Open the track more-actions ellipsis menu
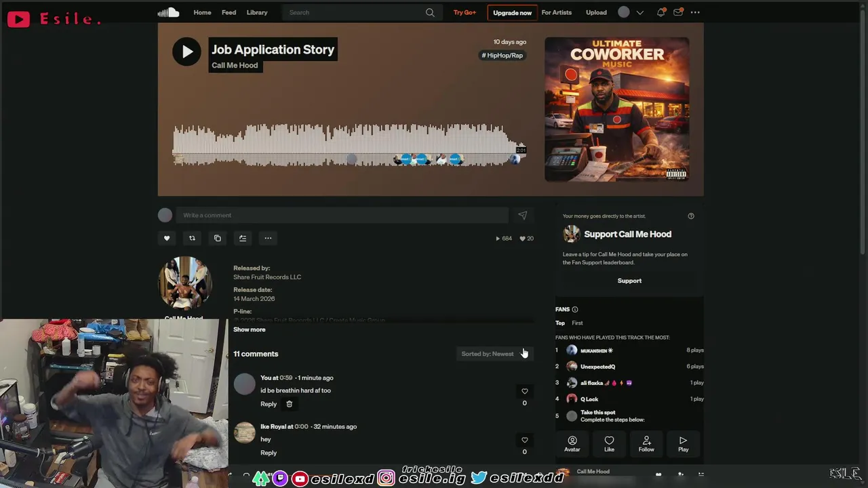Image resolution: width=868 pixels, height=488 pixels. pyautogui.click(x=268, y=238)
